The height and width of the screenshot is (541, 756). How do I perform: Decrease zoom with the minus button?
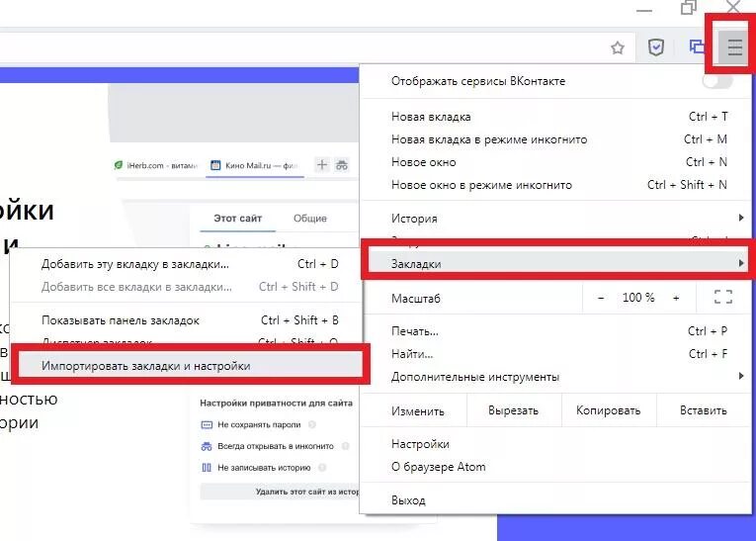point(601,299)
